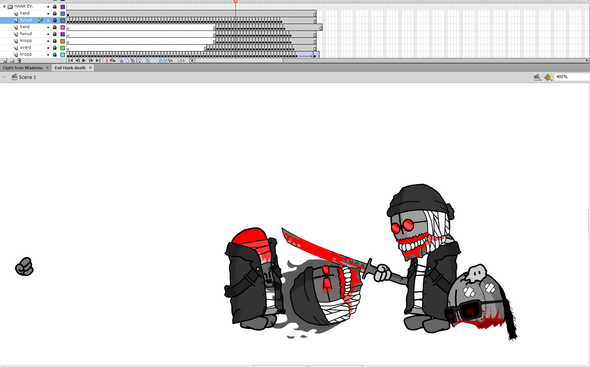Click the New Layer icon below layers
The image size is (590, 367).
click(5, 61)
